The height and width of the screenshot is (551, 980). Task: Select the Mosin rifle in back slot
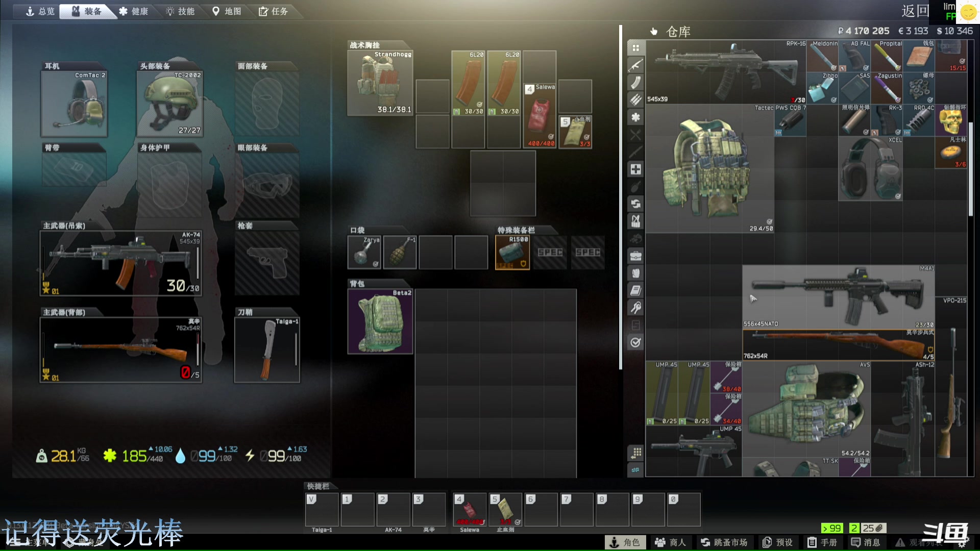coord(121,350)
